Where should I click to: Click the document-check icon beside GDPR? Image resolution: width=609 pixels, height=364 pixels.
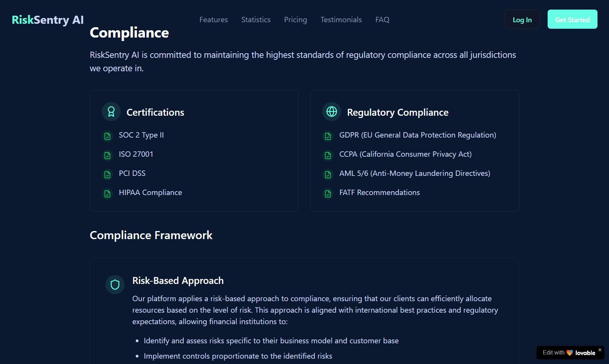pos(328,136)
